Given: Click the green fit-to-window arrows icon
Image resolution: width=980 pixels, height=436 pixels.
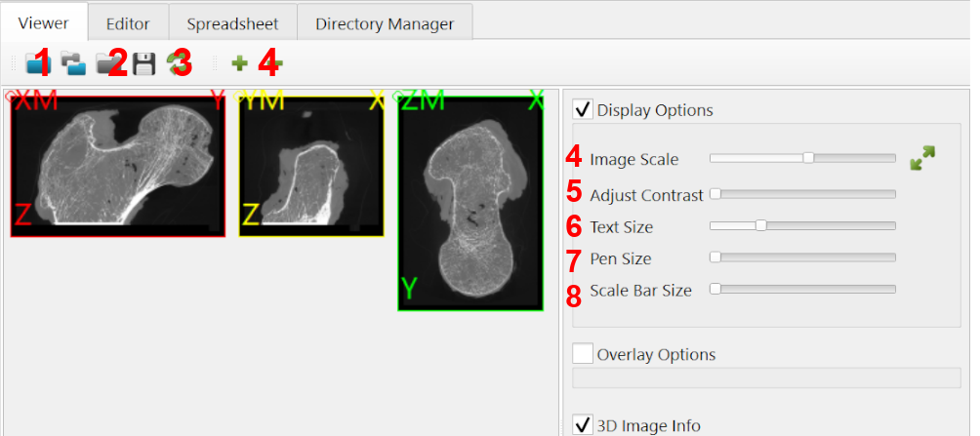Looking at the screenshot, I should (922, 159).
